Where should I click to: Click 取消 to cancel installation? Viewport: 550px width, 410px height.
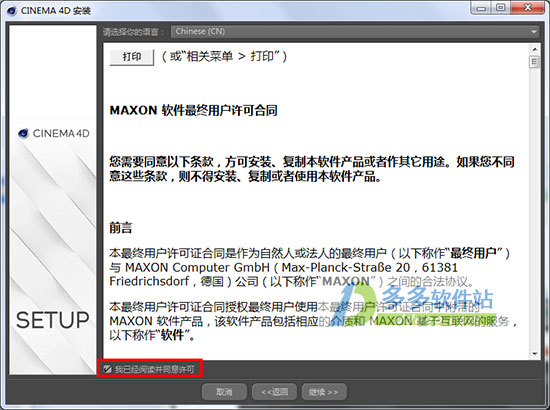point(224,391)
